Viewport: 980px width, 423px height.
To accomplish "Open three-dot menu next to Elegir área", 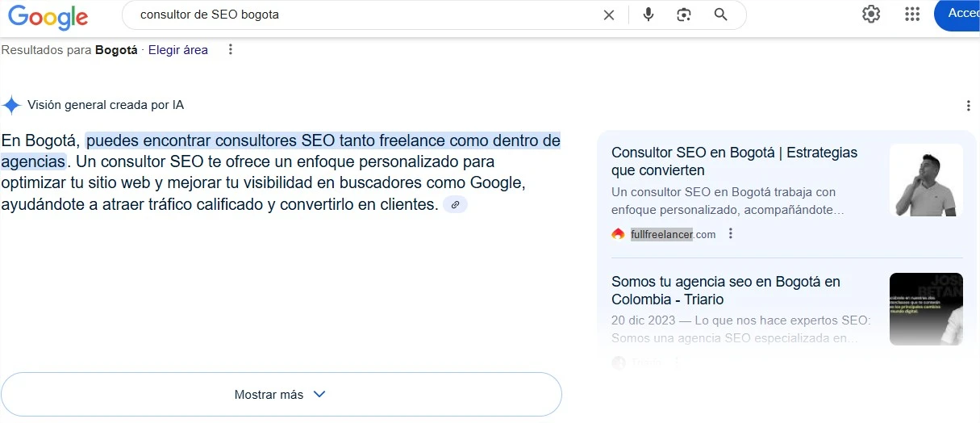I will click(x=231, y=50).
